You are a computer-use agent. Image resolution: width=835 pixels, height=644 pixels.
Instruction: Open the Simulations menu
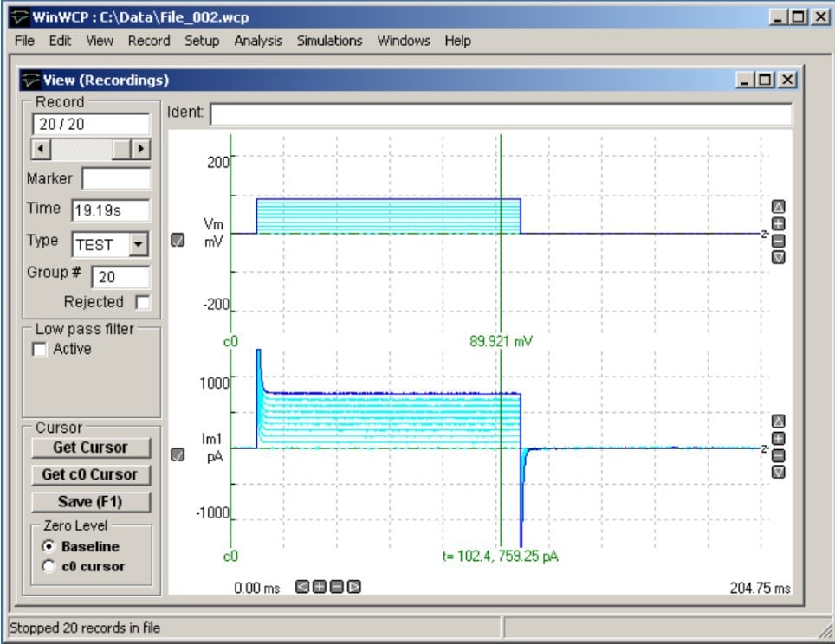point(329,41)
